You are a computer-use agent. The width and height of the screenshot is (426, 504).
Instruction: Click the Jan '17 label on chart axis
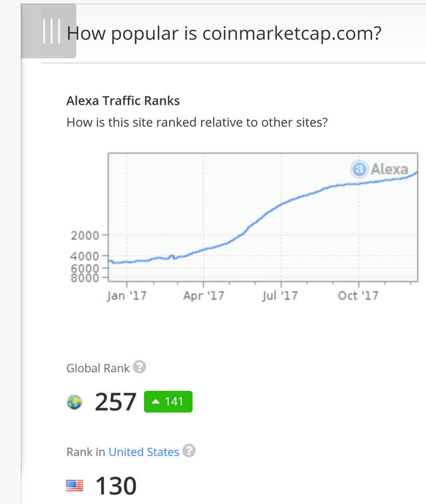point(125,296)
